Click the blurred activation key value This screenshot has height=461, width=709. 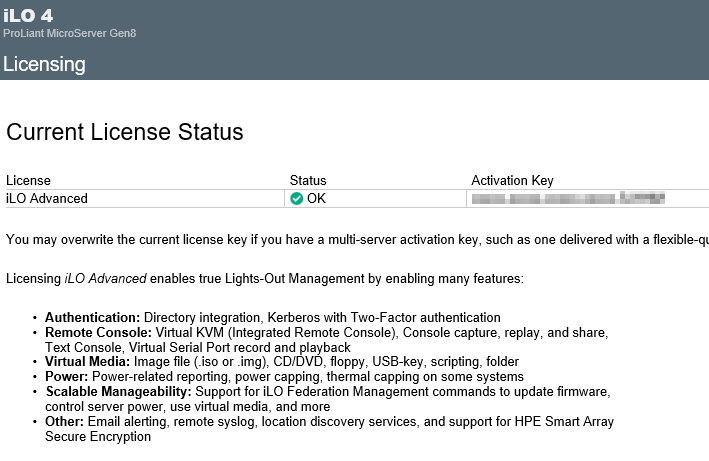pyautogui.click(x=568, y=198)
